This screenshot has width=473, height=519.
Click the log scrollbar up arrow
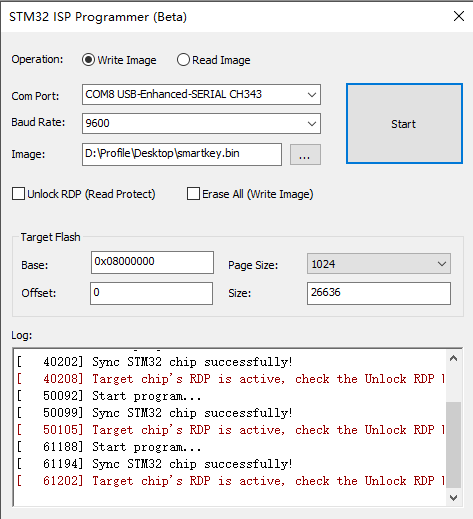(453, 359)
